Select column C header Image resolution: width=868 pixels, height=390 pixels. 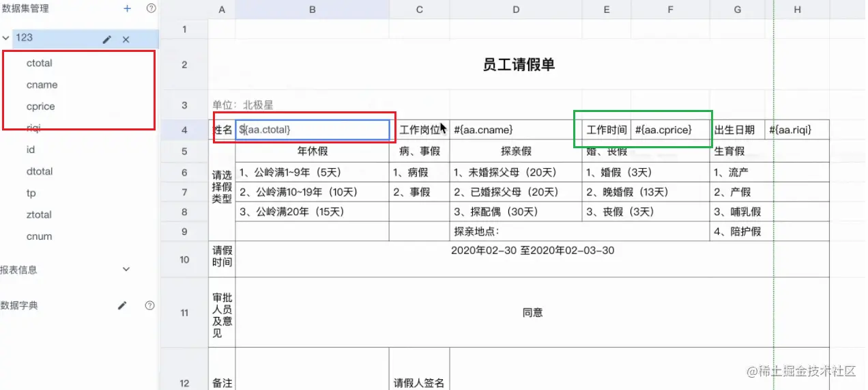pos(420,10)
